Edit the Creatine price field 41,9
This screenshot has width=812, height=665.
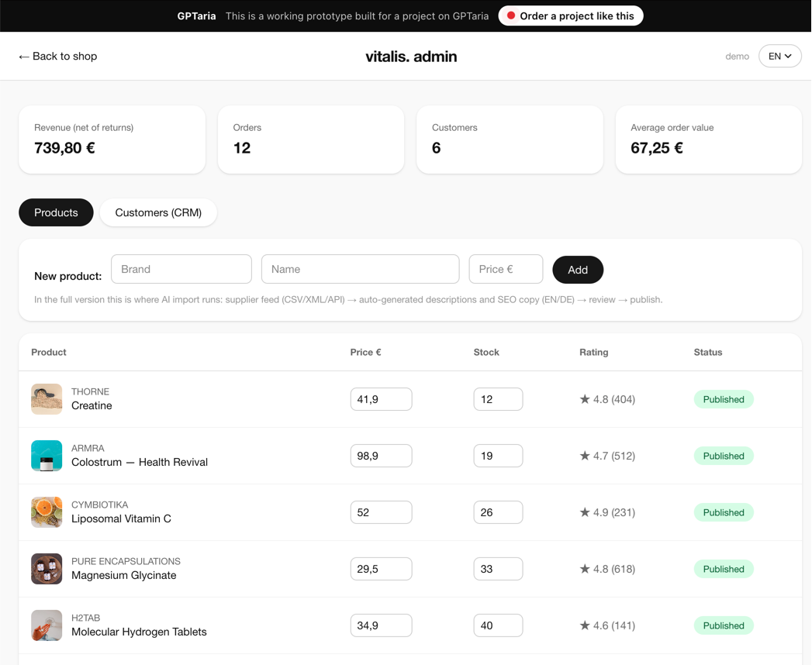[381, 399]
